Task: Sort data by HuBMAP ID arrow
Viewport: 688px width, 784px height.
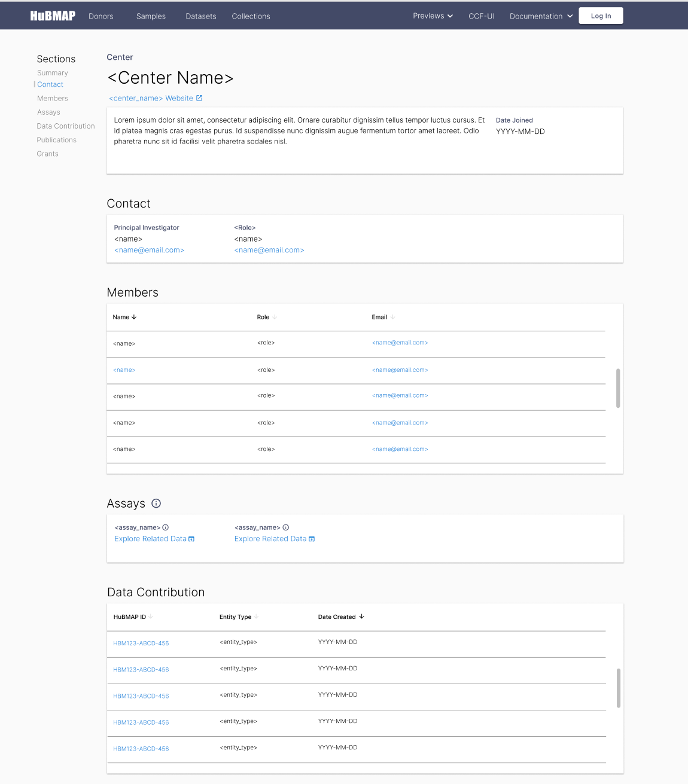Action: pyautogui.click(x=151, y=617)
